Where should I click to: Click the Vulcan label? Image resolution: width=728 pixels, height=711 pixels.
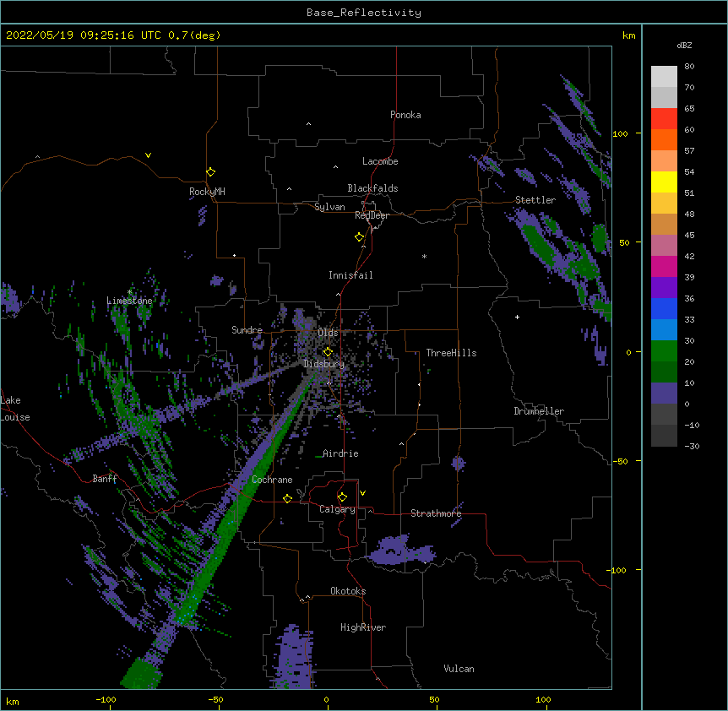point(459,669)
